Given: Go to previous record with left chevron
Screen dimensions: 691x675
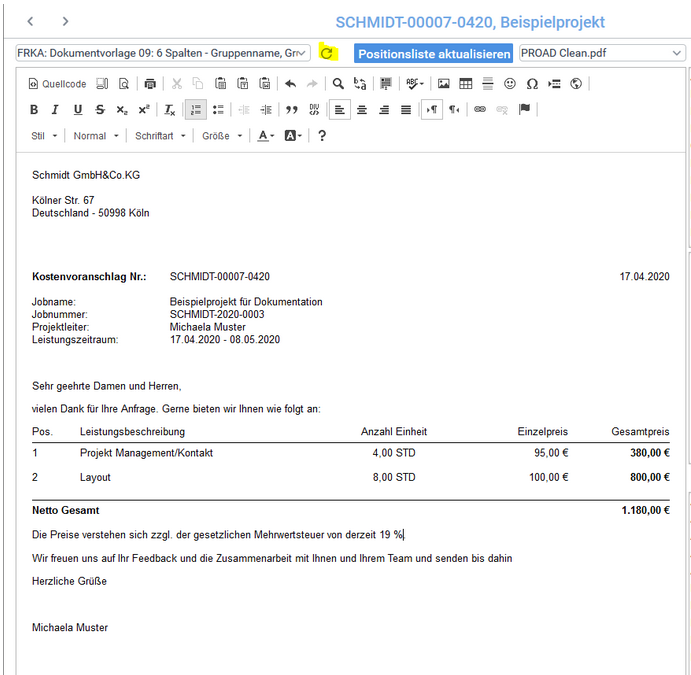Looking at the screenshot, I should pos(30,21).
